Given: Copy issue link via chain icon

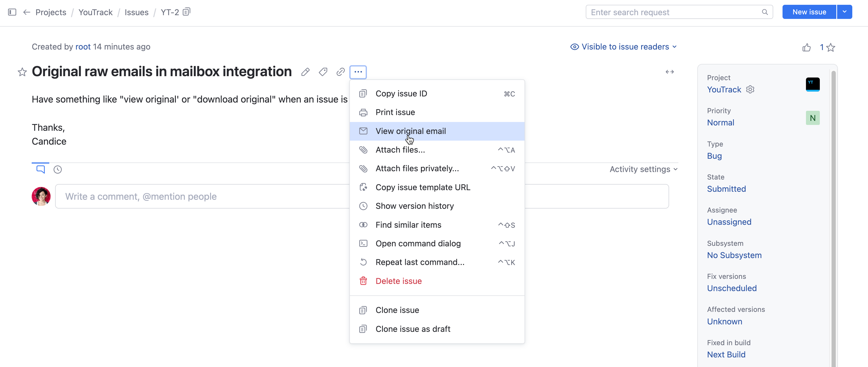Looking at the screenshot, I should coord(340,72).
